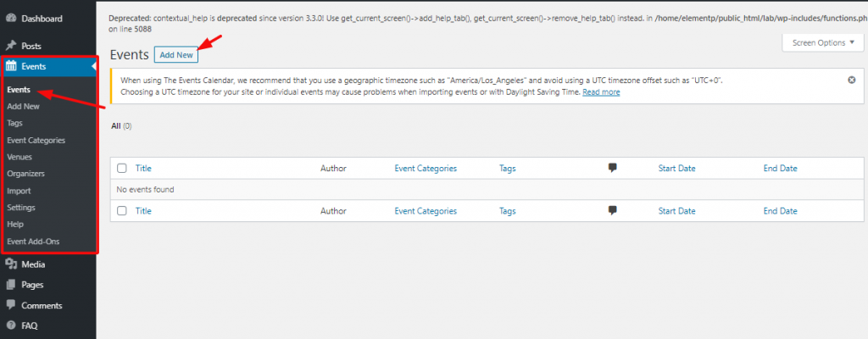Tick the select-all checkbox in table header
This screenshot has width=868, height=339.
(122, 169)
